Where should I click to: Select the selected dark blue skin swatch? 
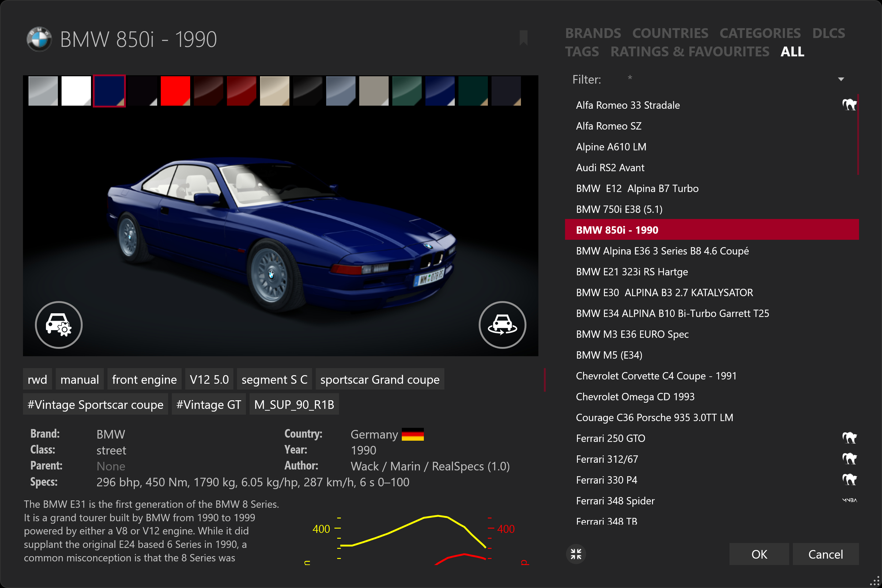point(109,91)
